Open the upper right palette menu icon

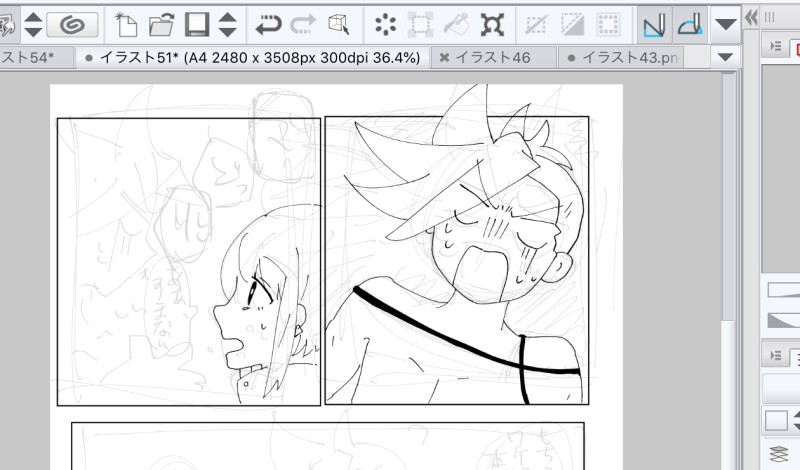click(776, 46)
